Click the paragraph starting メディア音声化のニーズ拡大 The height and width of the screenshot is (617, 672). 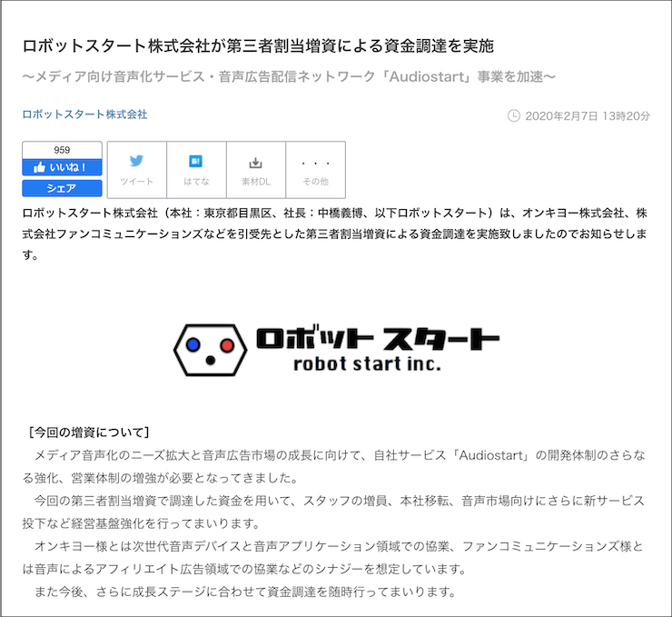click(334, 466)
